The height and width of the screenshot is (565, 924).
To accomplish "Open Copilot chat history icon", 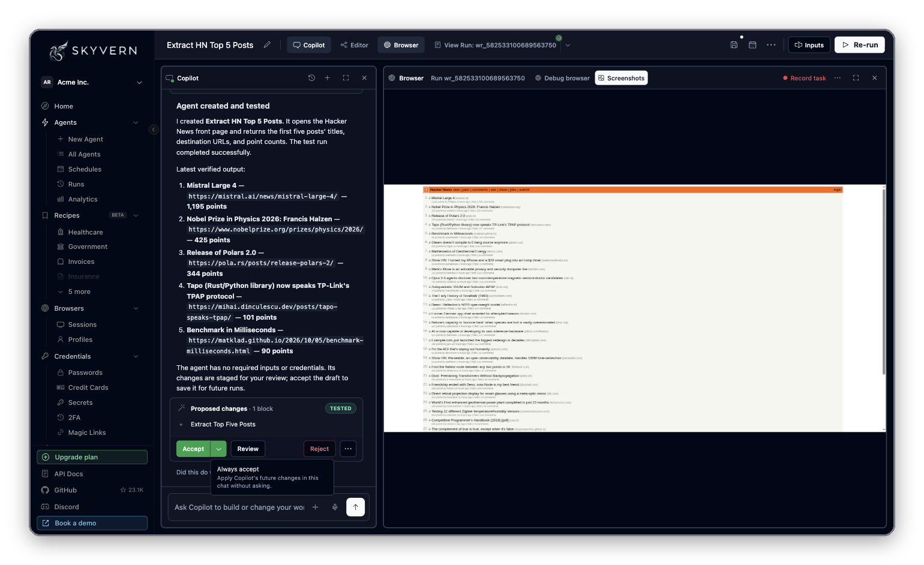I will click(x=311, y=78).
